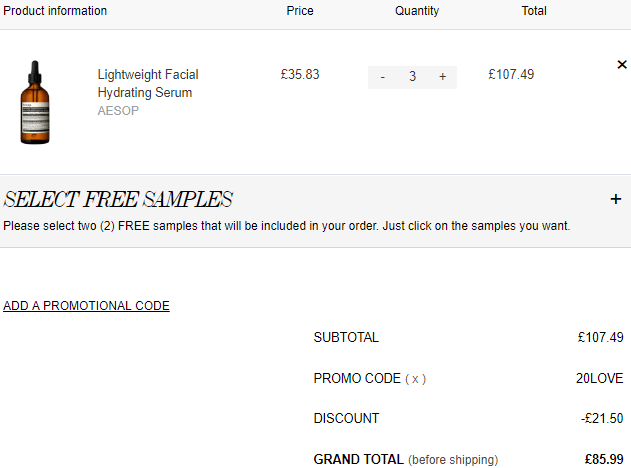Click the discount amount -£21.50

pyautogui.click(x=602, y=419)
